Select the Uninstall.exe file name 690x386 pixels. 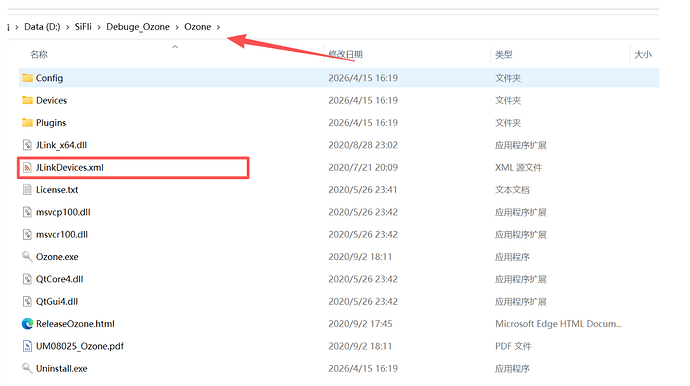[62, 368]
